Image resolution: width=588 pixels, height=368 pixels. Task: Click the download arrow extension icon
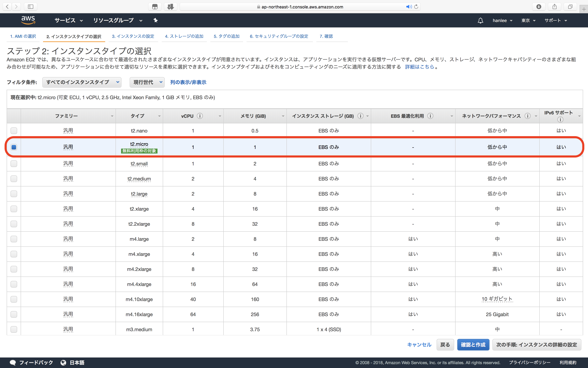[x=171, y=7]
